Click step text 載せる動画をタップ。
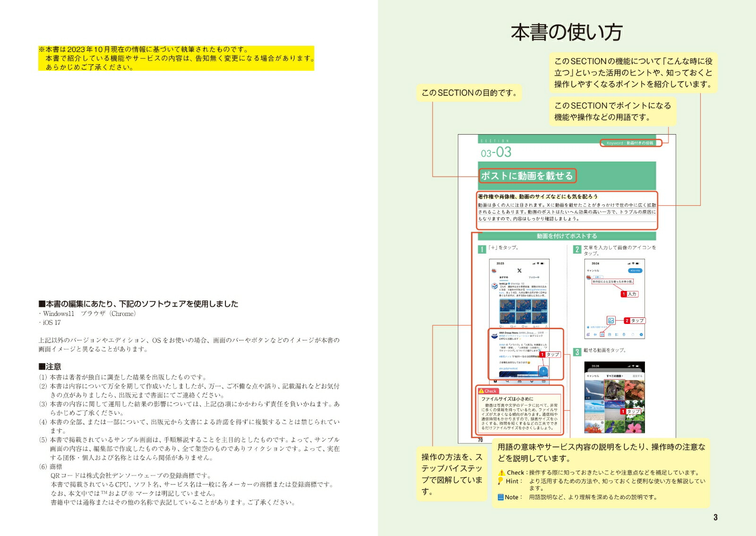Viewport: 756px width, 536px height. 605,350
